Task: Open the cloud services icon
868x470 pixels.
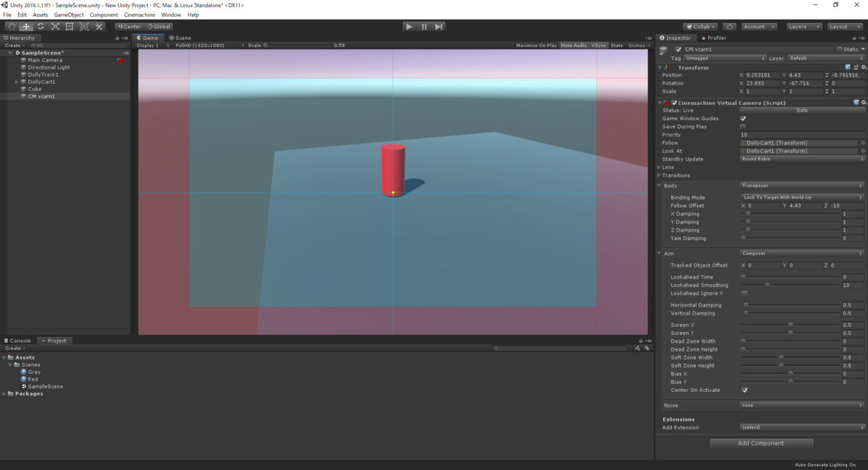Action: 729,27
